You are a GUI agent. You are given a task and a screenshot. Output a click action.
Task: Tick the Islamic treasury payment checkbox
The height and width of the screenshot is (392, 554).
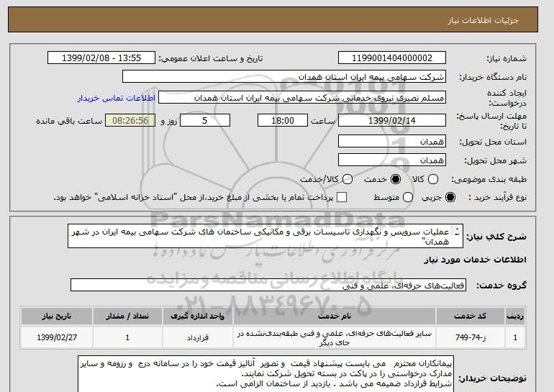(342, 197)
